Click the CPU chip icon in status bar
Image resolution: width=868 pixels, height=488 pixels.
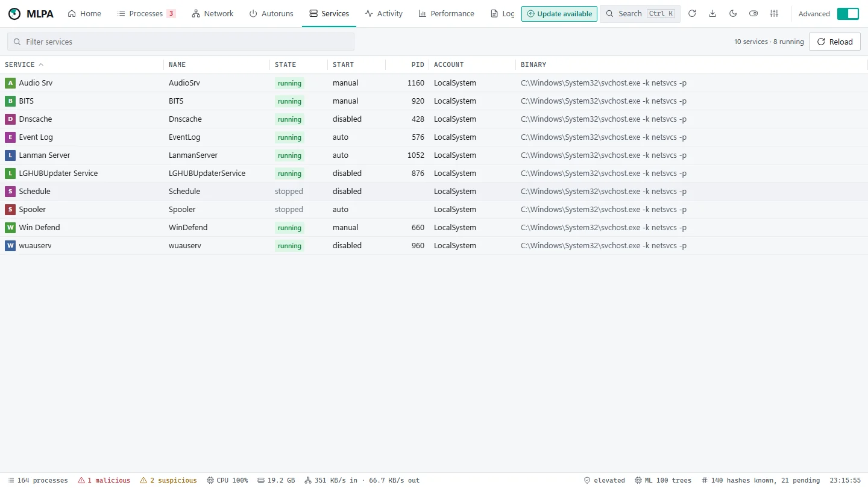(210, 481)
